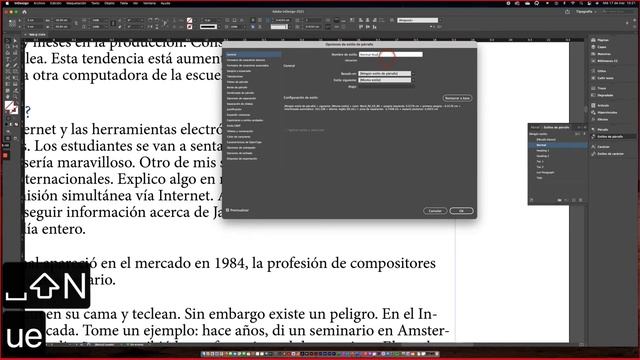Open paragraph style dropdown in control panel

tap(420, 20)
